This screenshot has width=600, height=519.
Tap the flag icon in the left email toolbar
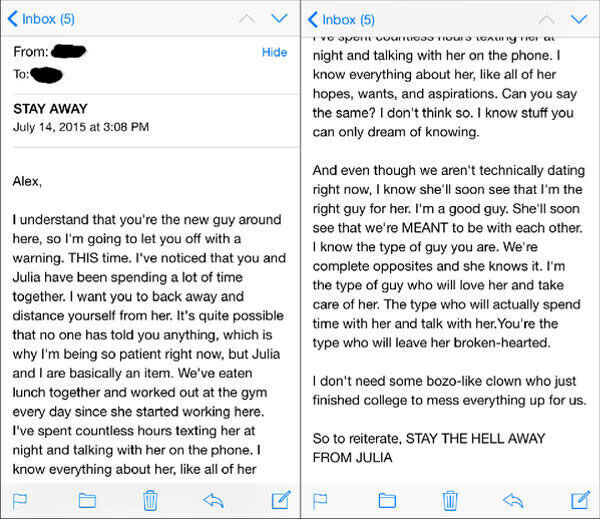point(20,499)
